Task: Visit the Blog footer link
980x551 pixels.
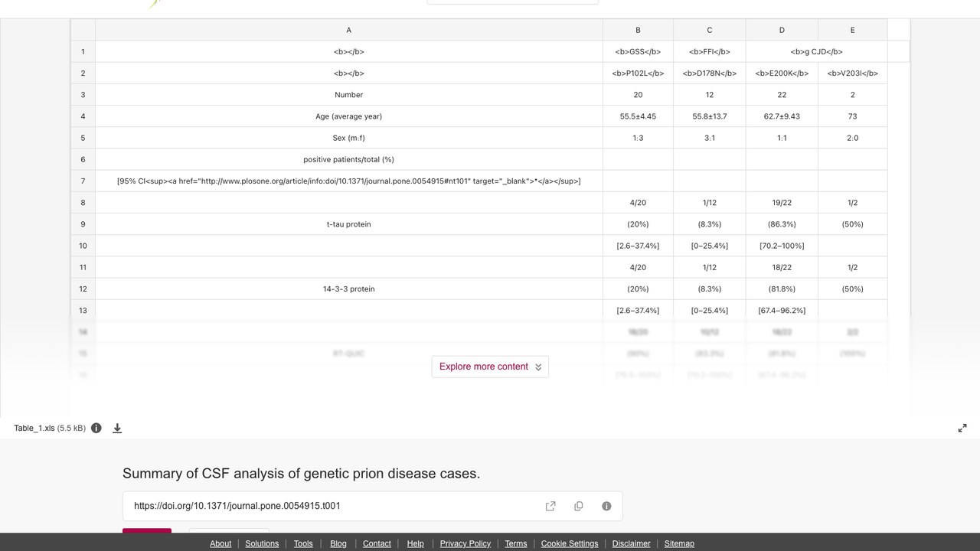Action: coord(338,543)
